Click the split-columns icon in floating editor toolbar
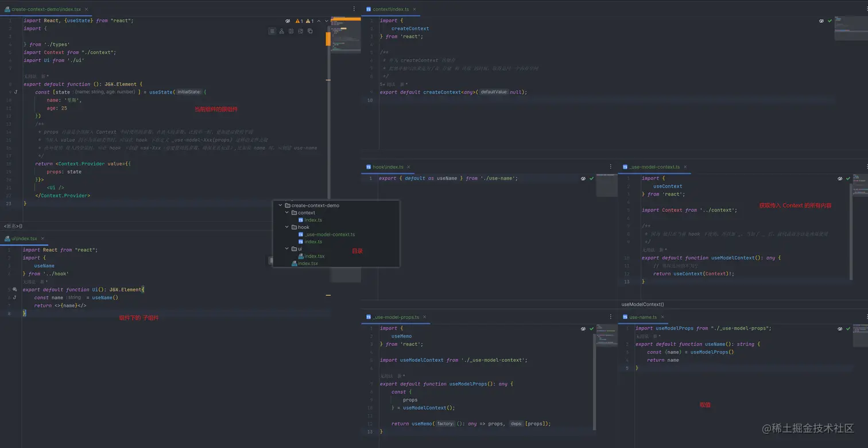This screenshot has width=868, height=448. point(291,31)
